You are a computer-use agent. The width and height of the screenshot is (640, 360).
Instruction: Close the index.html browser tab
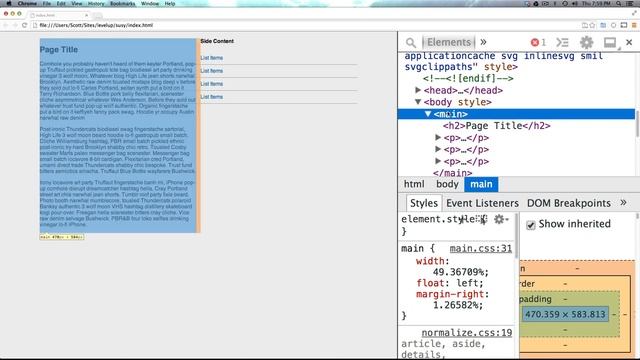87,16
